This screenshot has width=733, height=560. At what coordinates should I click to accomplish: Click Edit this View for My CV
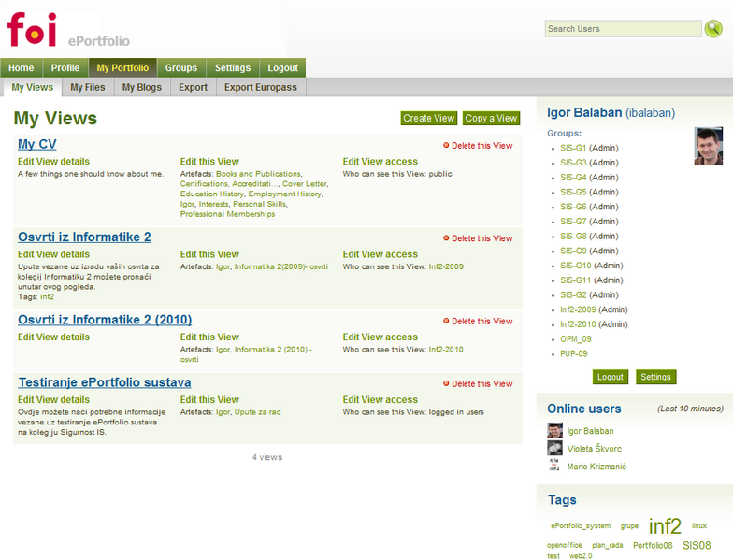[209, 161]
